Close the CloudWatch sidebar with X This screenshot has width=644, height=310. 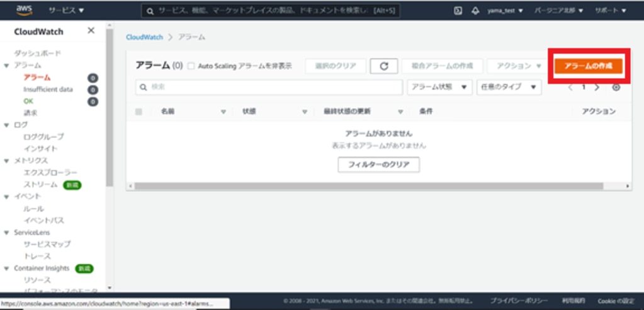[91, 31]
